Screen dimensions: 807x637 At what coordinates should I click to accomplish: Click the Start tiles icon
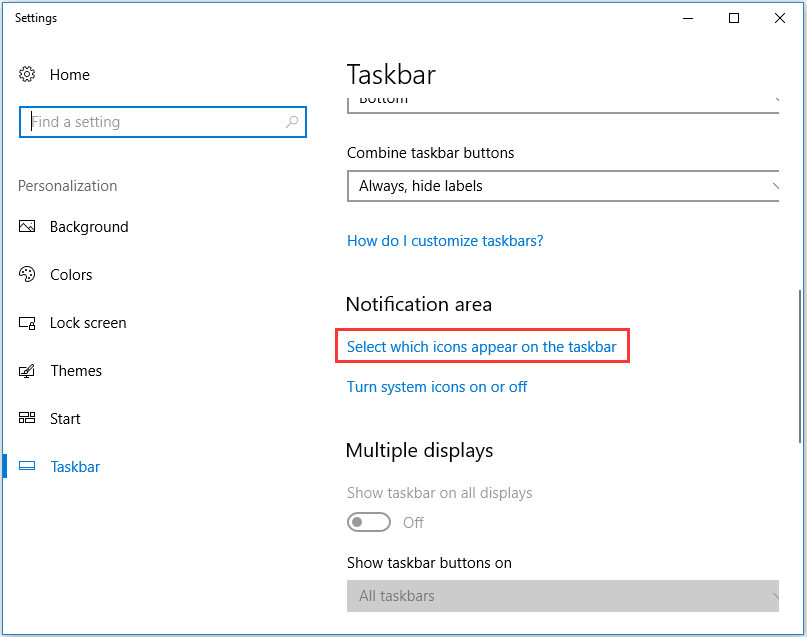(x=27, y=418)
